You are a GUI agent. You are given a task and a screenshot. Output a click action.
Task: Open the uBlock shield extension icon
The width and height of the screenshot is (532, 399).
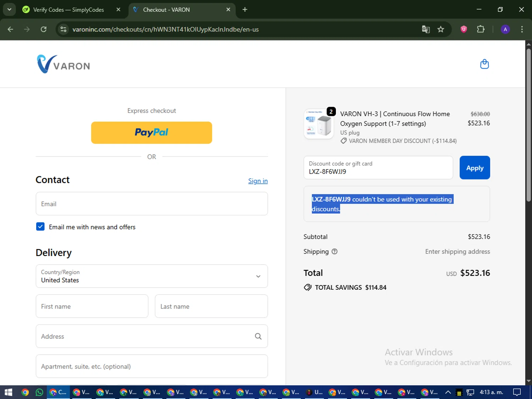click(x=464, y=29)
